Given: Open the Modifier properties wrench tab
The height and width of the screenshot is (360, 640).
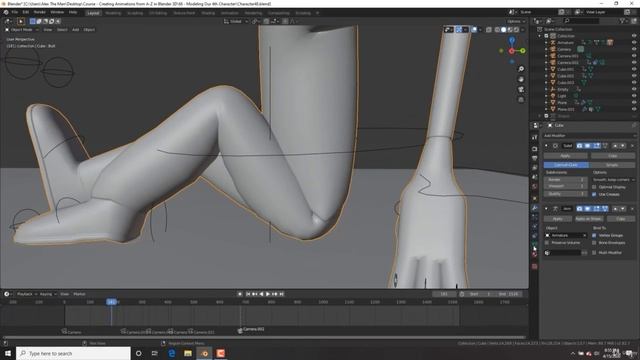Looking at the screenshot, I should click(x=535, y=208).
